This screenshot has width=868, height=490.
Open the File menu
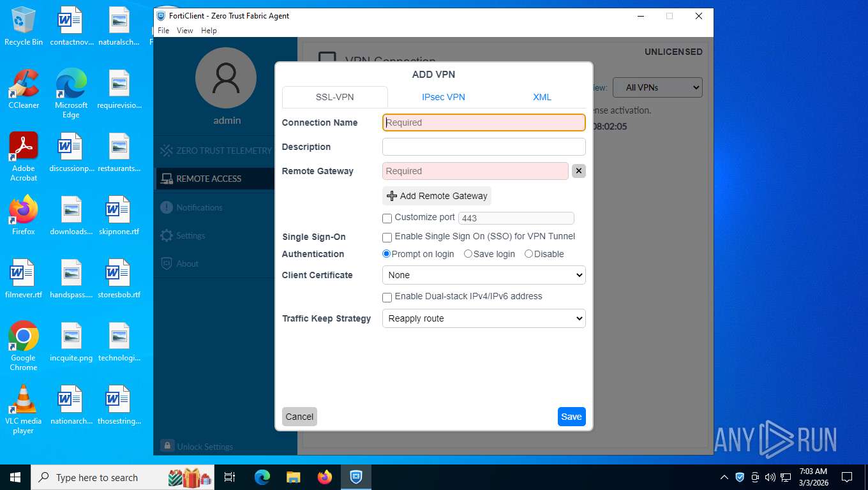[x=163, y=30]
